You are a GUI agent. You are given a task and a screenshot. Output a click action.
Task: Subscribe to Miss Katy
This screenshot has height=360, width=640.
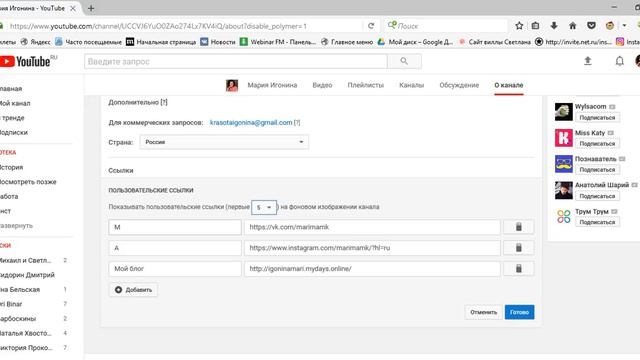(597, 144)
